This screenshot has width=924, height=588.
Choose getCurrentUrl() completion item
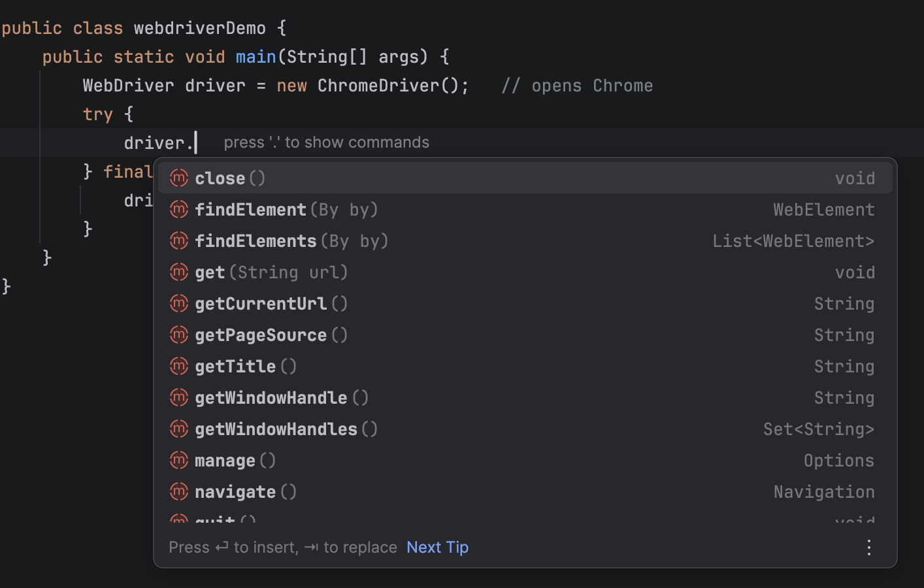[x=525, y=303]
